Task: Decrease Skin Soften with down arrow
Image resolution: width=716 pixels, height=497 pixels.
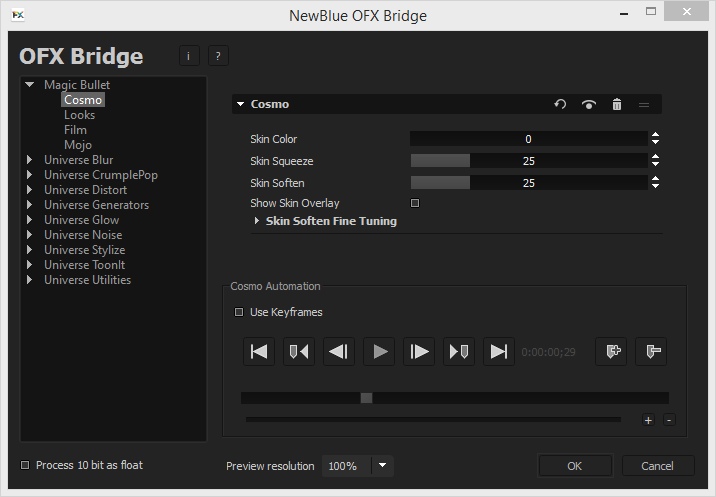Action: tap(656, 186)
